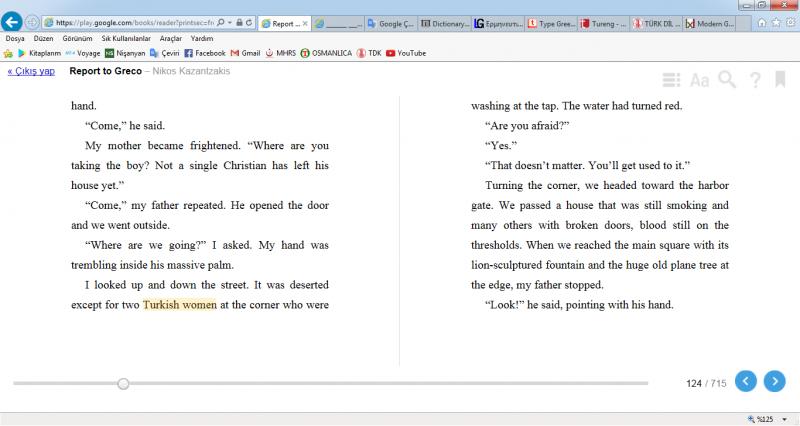The height and width of the screenshot is (426, 800).
Task: Refresh the page with the reload icon
Action: [x=249, y=22]
